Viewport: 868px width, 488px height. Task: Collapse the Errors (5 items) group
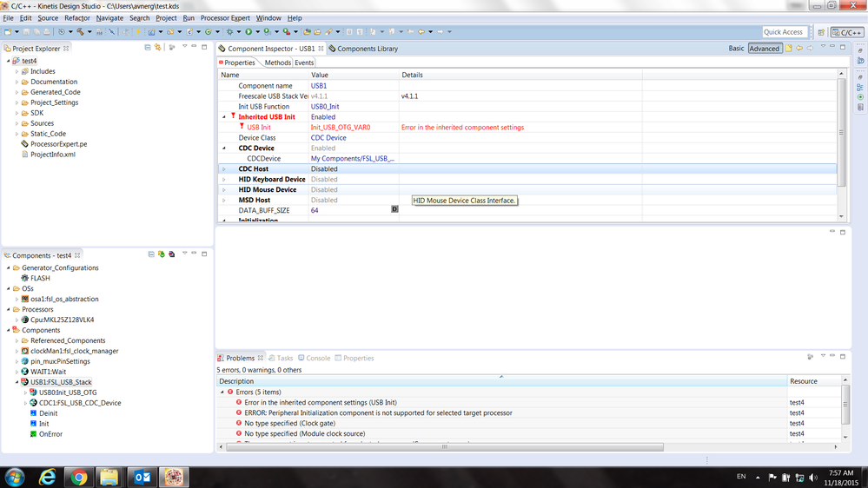[222, 392]
